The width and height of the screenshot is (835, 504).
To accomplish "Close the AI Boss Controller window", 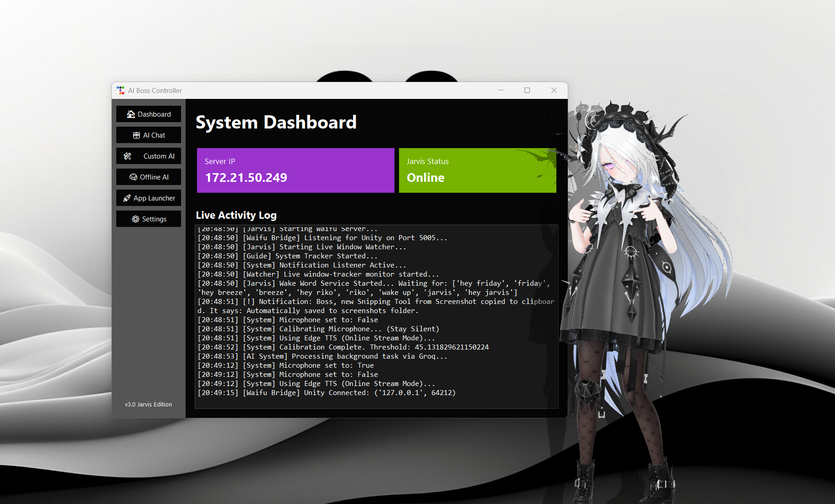I will point(554,90).
